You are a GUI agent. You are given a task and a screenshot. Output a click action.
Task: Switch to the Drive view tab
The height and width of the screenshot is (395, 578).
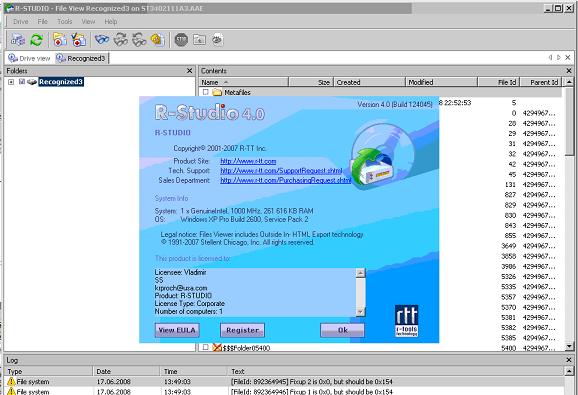[29, 58]
